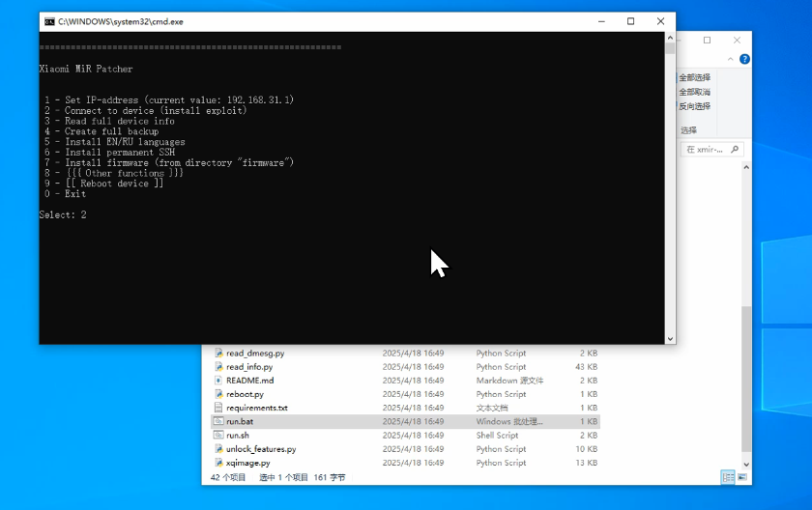Viewport: 812px width, 510px height.
Task: Click 全部选择 in Explorer ribbon
Action: tap(694, 77)
